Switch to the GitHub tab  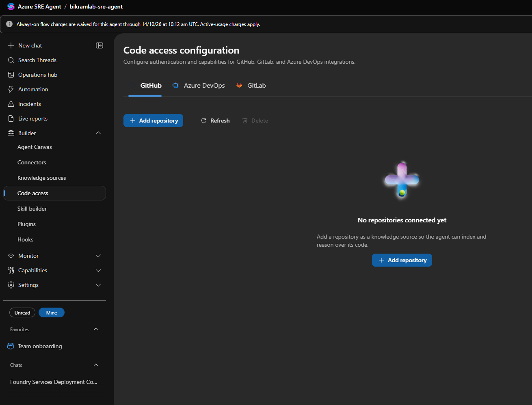145,86
